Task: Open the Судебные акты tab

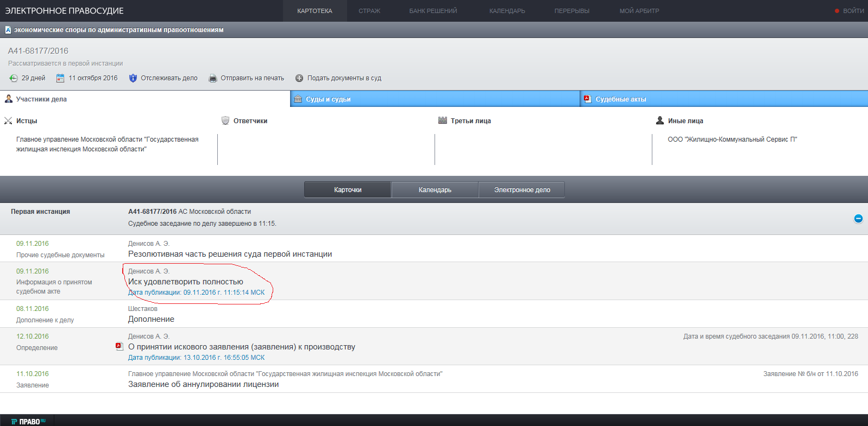Action: [724, 99]
